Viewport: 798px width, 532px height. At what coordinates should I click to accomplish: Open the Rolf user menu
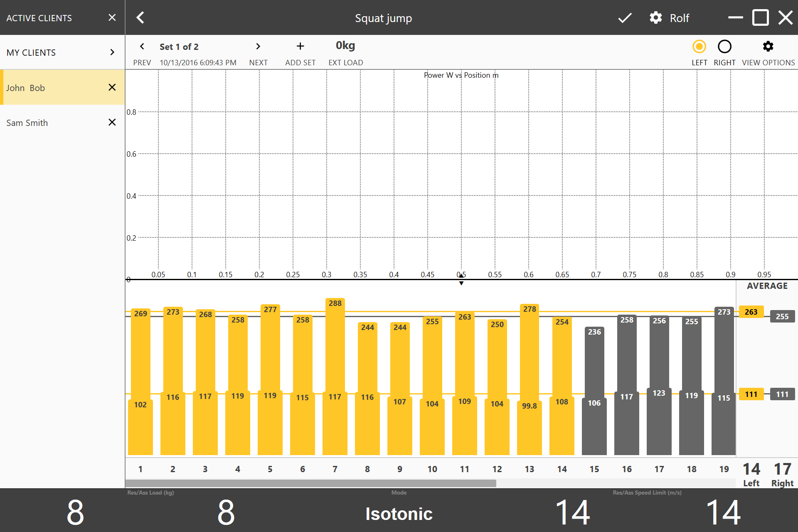[679, 18]
